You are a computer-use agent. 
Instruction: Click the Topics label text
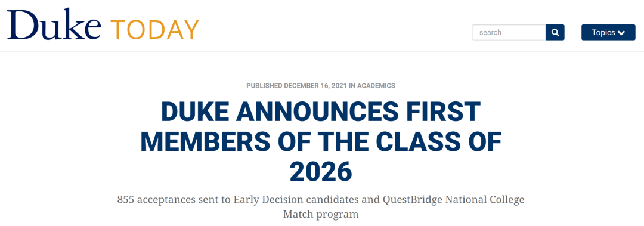(x=603, y=32)
